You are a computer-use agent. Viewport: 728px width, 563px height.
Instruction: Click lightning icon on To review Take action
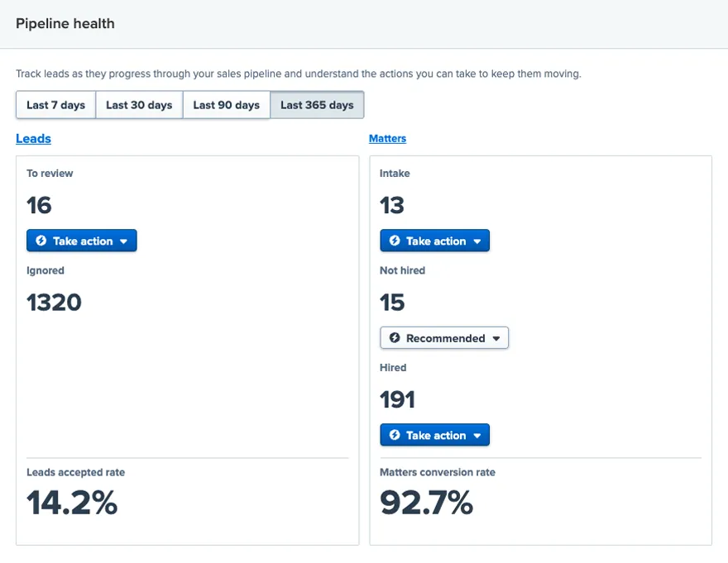coord(41,241)
